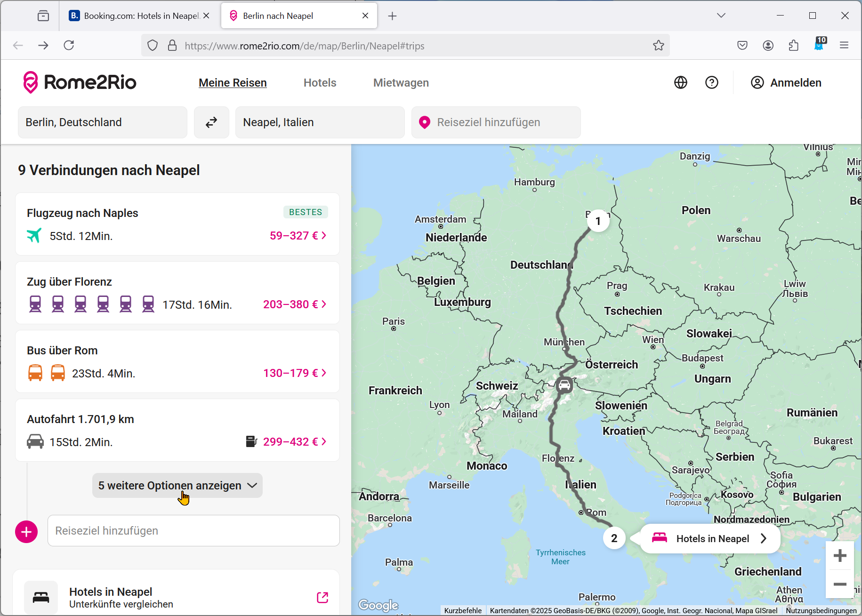The height and width of the screenshot is (616, 862).
Task: Reload the page
Action: (69, 45)
